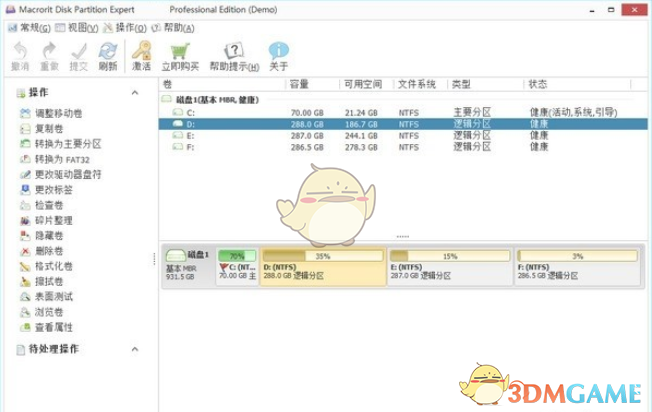The height and width of the screenshot is (412, 652).
Task: Refresh disks with the 刷新 icon
Action: click(108, 51)
